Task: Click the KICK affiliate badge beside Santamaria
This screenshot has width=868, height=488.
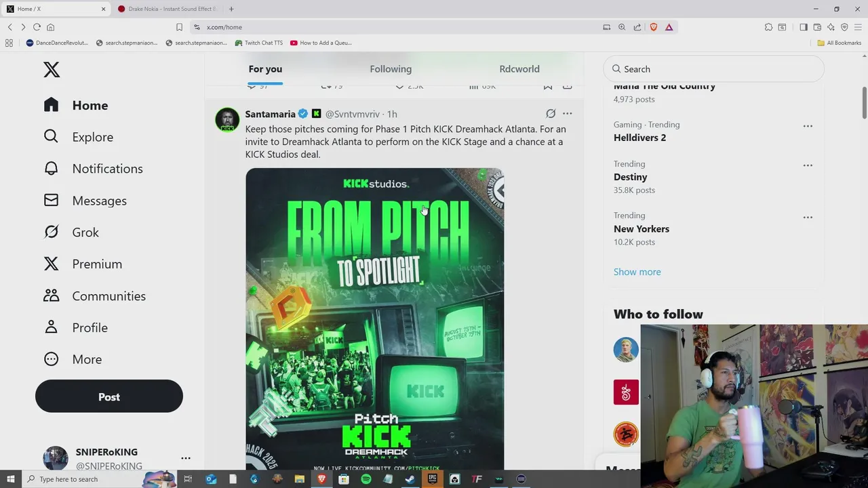Action: pyautogui.click(x=316, y=114)
